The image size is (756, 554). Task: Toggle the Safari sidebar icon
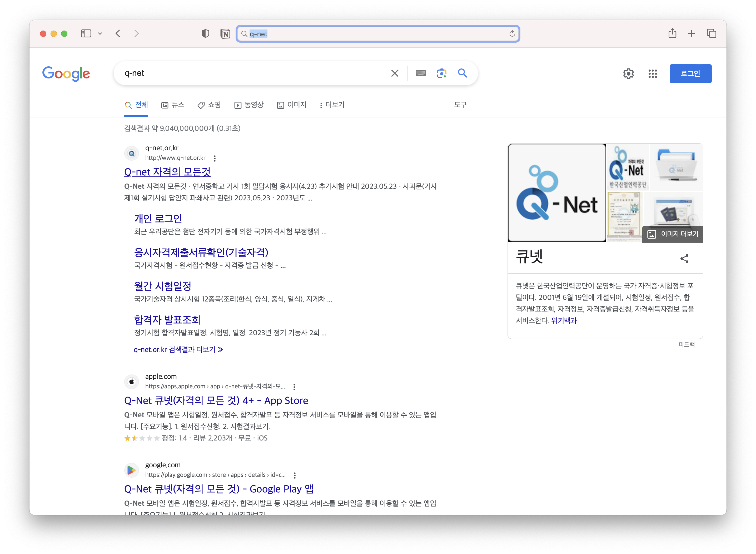[x=86, y=33]
